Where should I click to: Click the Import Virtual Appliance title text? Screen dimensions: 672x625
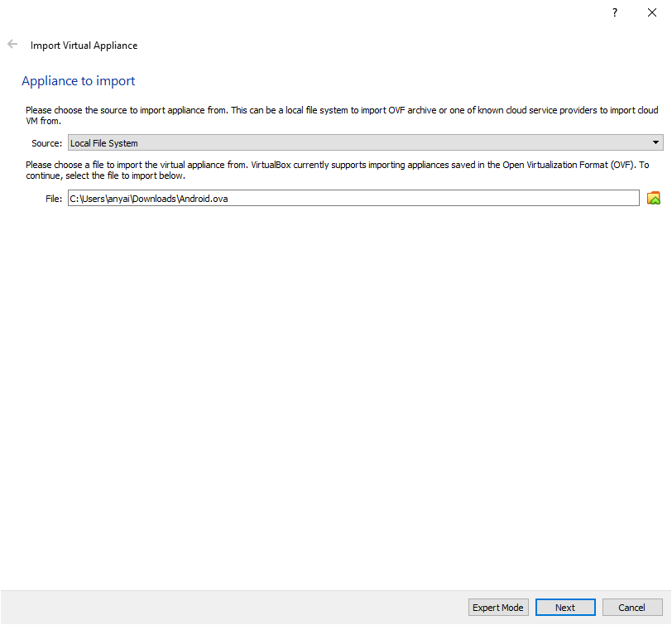click(84, 46)
